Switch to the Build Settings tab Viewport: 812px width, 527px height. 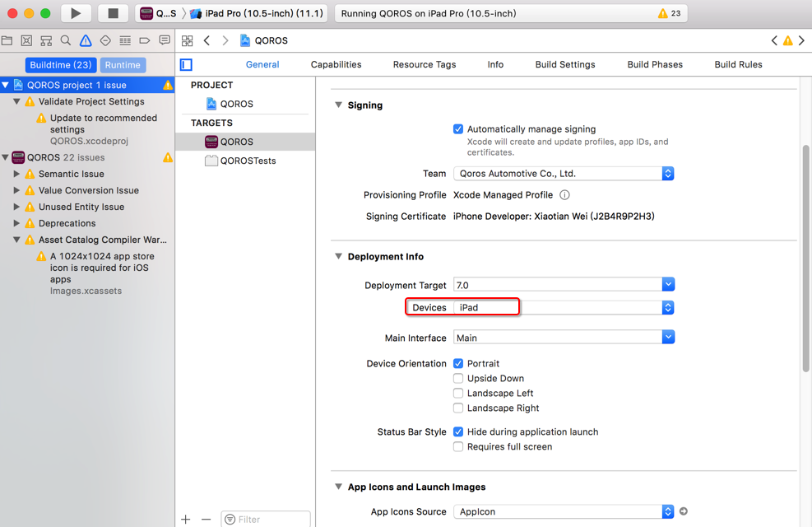tap(564, 64)
